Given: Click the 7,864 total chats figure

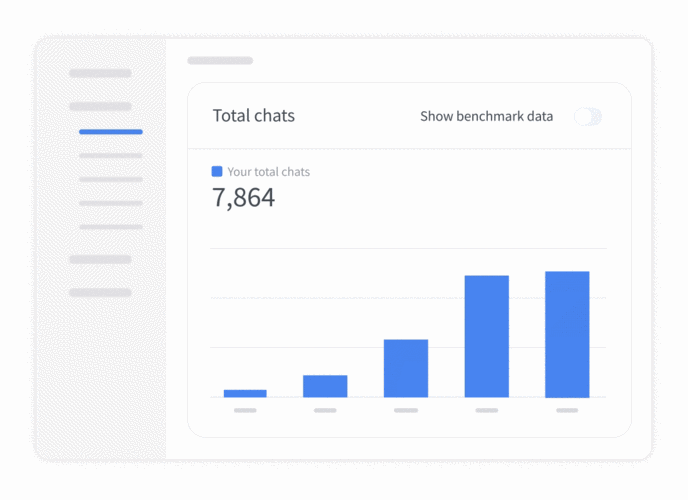Looking at the screenshot, I should coord(243,198).
